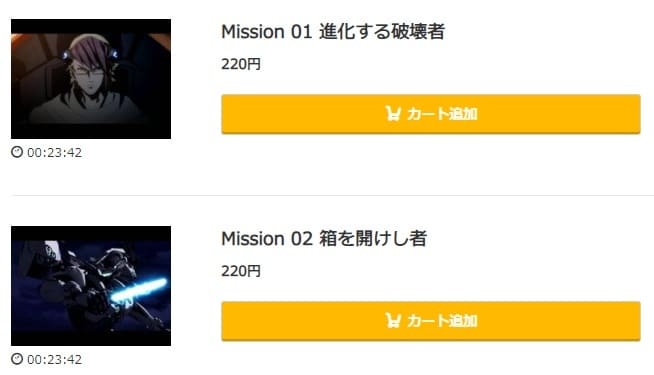Click the 00:23:42 duration under Mission 01

[x=55, y=152]
